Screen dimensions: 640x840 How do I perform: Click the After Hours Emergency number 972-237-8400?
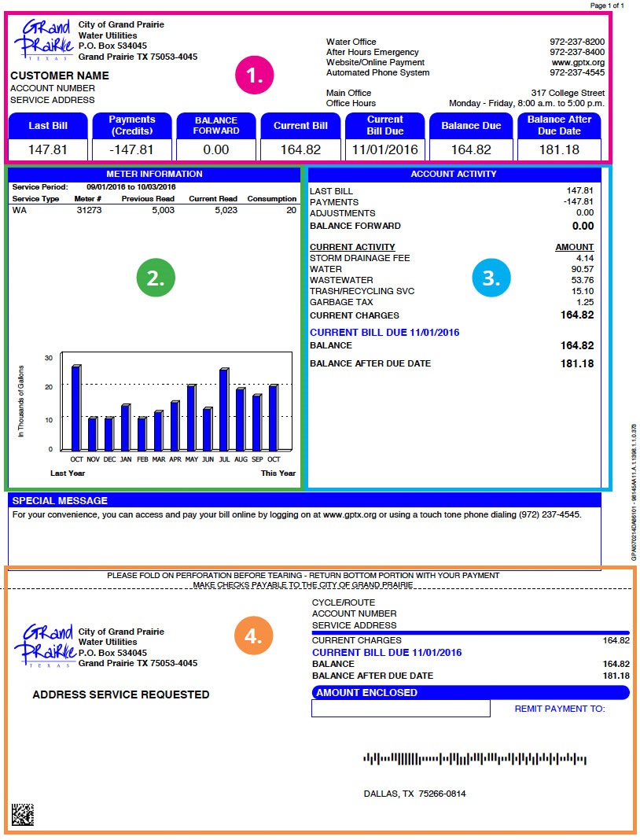coord(577,52)
